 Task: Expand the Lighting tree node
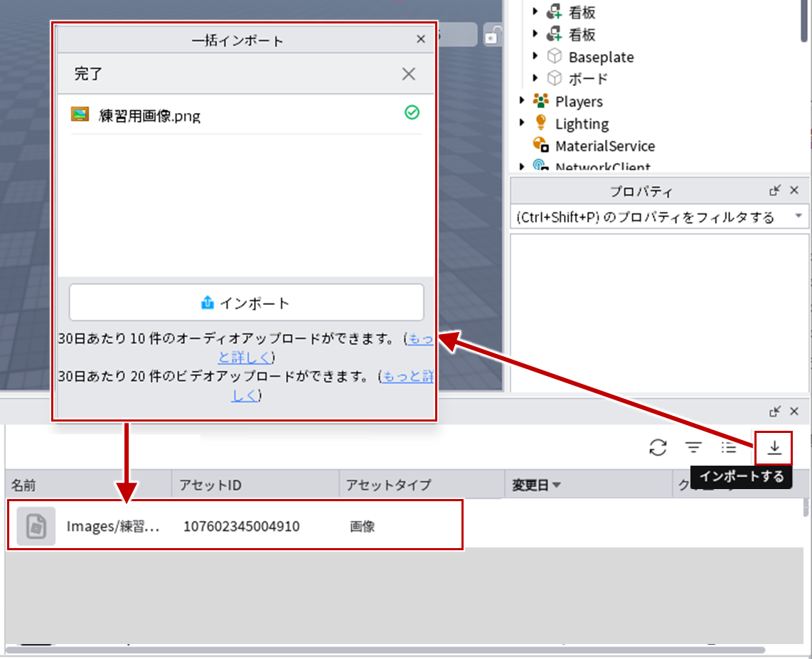click(521, 122)
